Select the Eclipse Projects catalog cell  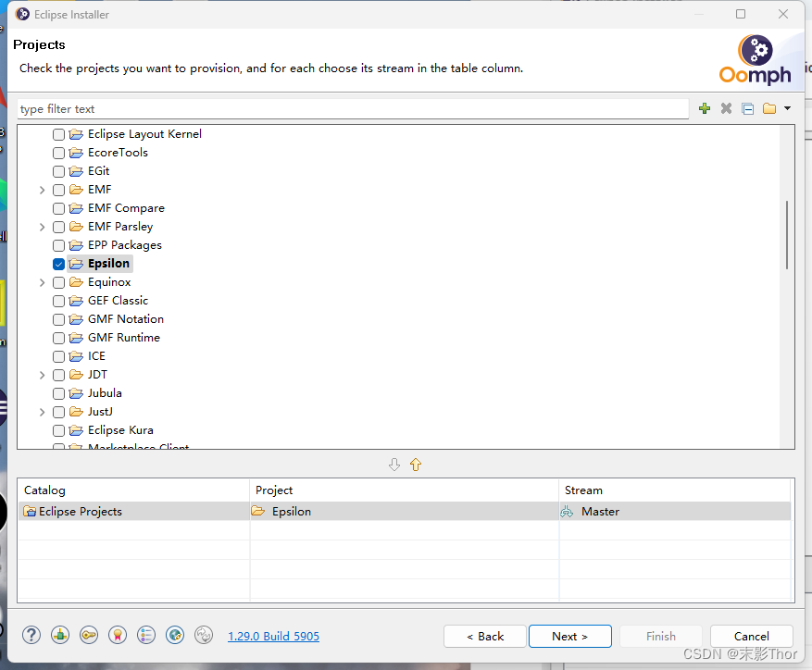[x=134, y=512]
